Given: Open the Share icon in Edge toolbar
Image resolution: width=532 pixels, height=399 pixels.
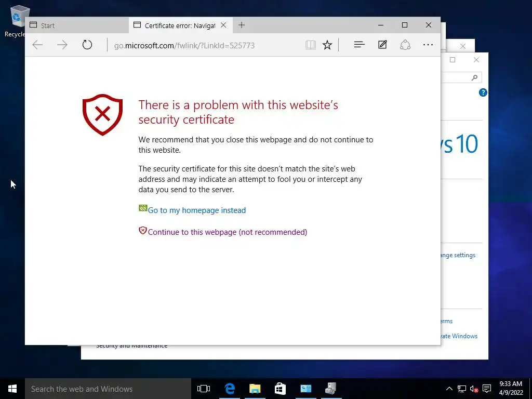Looking at the screenshot, I should [405, 45].
